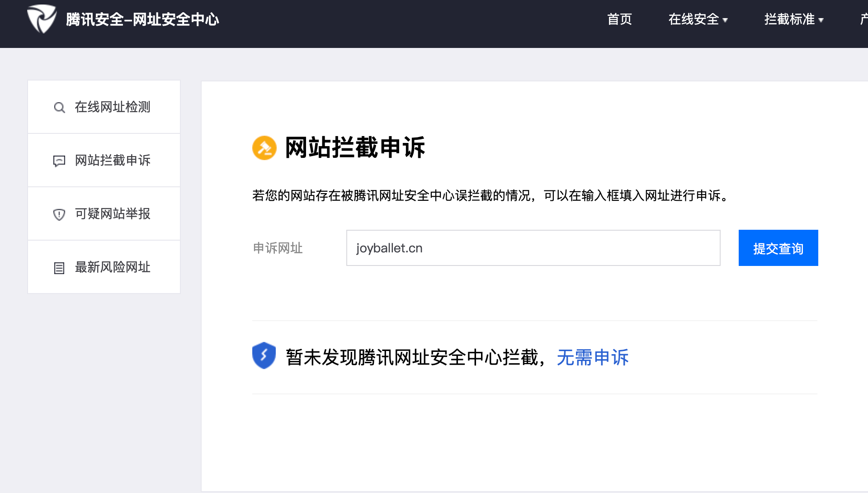Click the magnifier icon for online URL detection

59,108
